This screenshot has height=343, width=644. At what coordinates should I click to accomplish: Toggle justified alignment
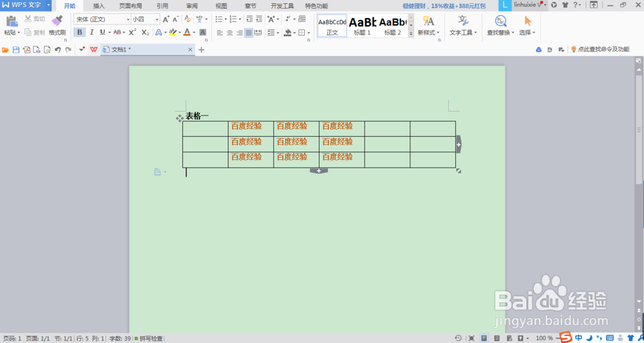pyautogui.click(x=249, y=32)
